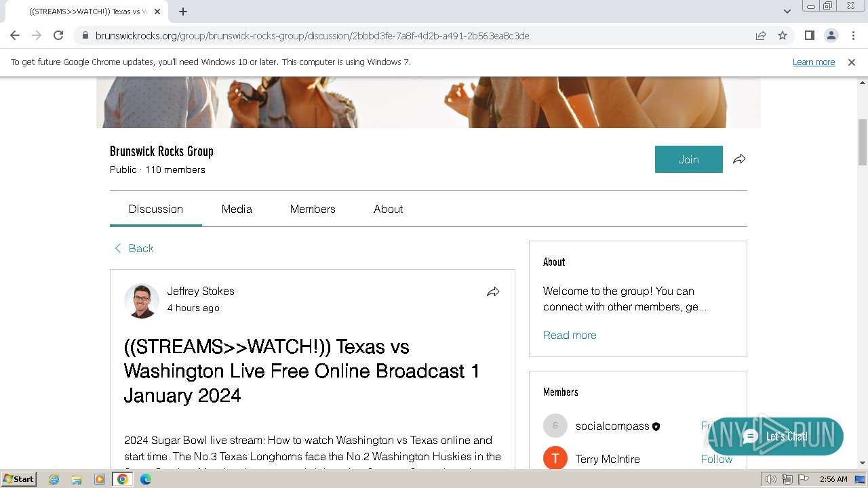
Task: Share the post via arrow icon
Action: coord(493,292)
